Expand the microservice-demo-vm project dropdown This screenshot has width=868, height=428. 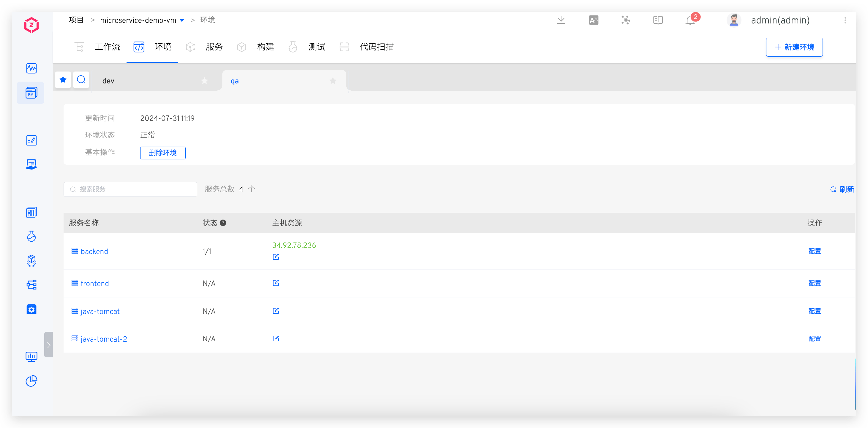click(x=182, y=20)
